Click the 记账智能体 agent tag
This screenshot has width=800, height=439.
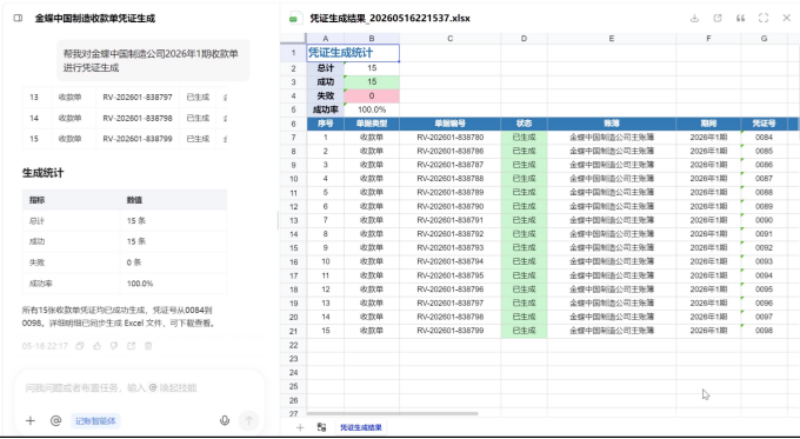click(x=95, y=421)
